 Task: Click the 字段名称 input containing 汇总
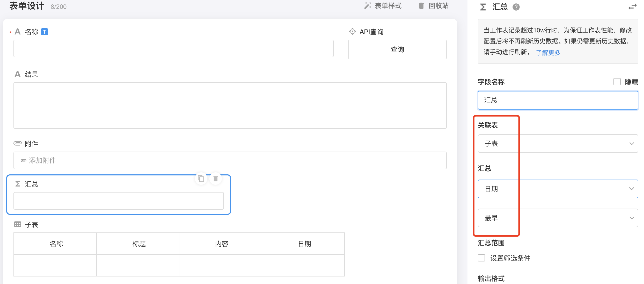coord(558,100)
